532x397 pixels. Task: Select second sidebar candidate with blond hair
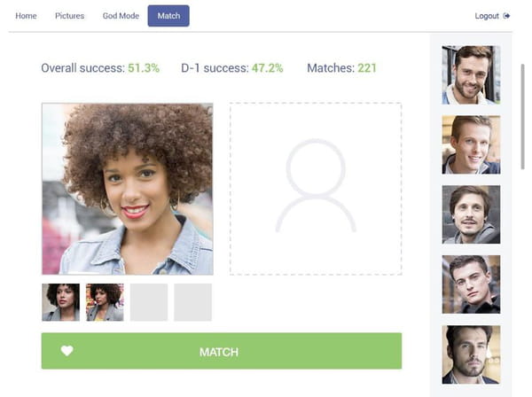click(x=471, y=144)
